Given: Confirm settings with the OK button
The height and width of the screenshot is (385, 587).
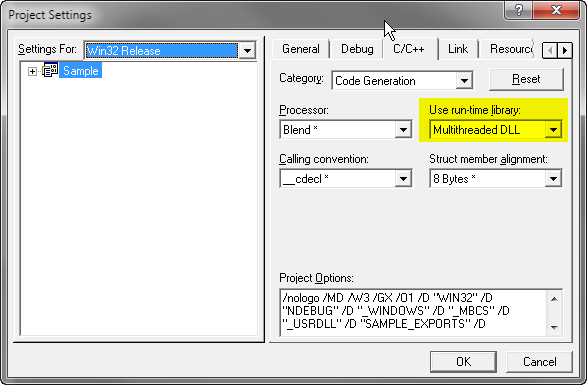Looking at the screenshot, I should [x=463, y=361].
